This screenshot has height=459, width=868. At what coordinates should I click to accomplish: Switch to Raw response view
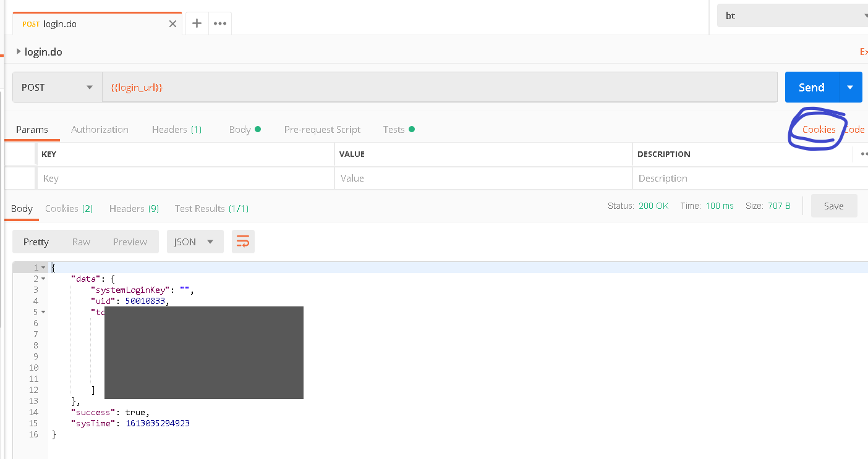80,242
